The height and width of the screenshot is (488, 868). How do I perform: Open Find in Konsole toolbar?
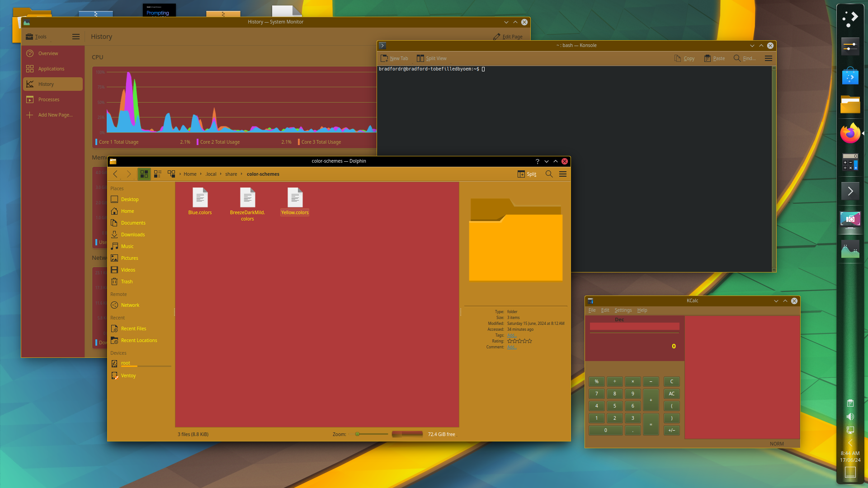coord(745,58)
